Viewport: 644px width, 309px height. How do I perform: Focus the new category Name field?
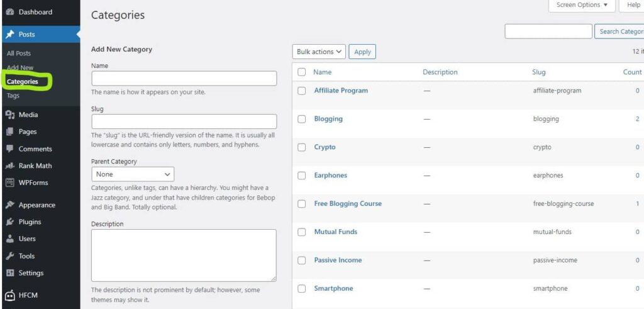tap(184, 79)
